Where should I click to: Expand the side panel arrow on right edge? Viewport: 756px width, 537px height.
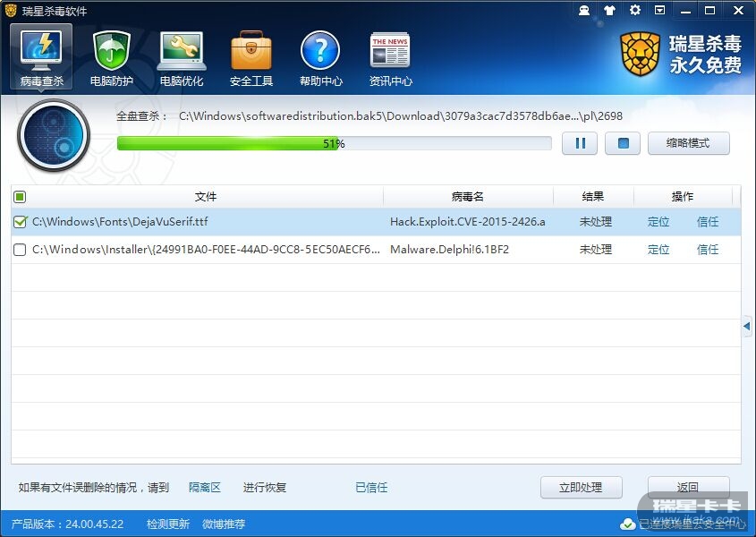tap(747, 326)
